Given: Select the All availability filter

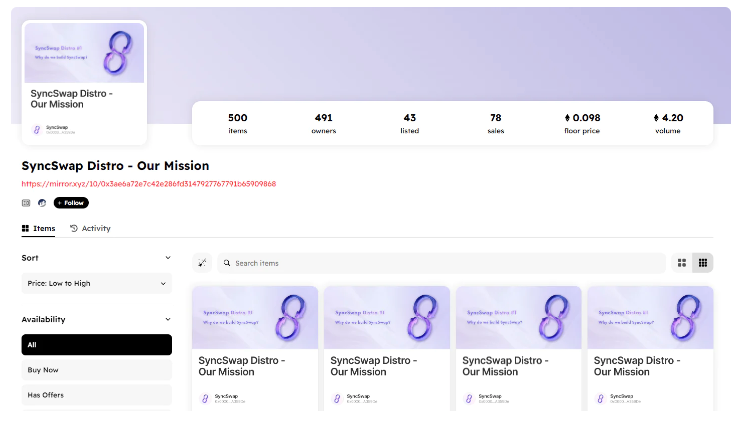Looking at the screenshot, I should [96, 344].
